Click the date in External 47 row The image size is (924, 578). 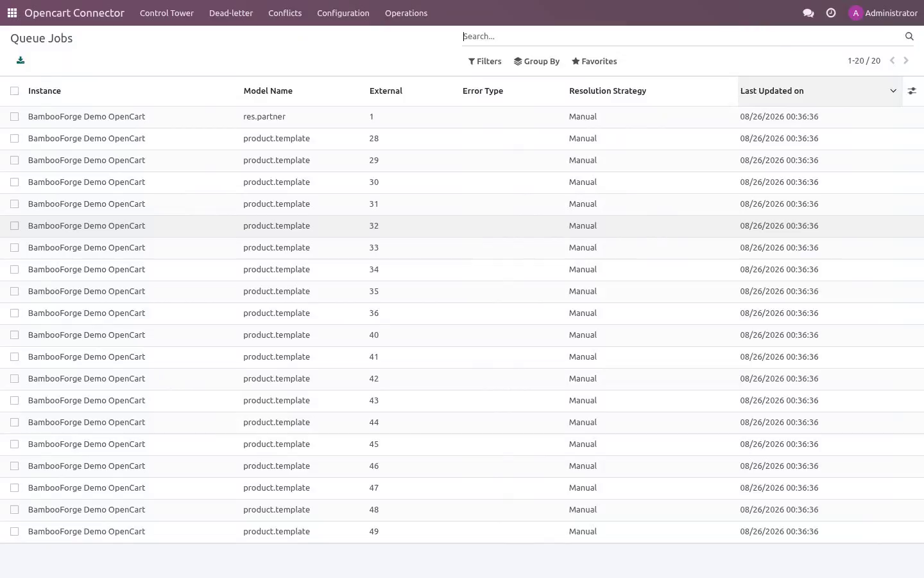click(x=779, y=488)
